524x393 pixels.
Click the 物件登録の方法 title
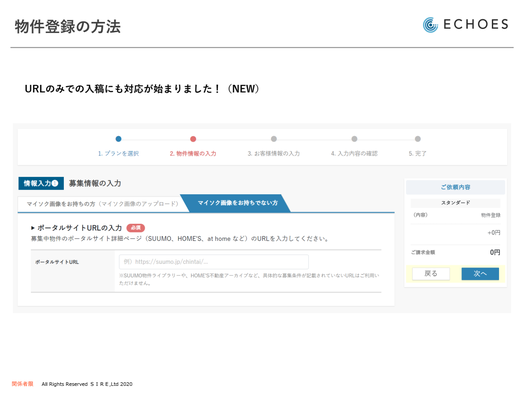pyautogui.click(x=68, y=27)
